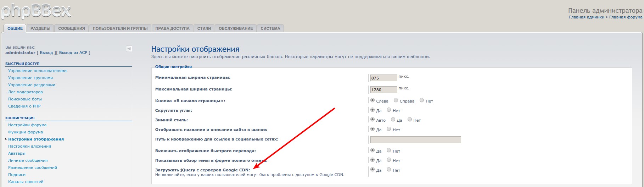Select Справа for the back-to-top button

click(396, 100)
